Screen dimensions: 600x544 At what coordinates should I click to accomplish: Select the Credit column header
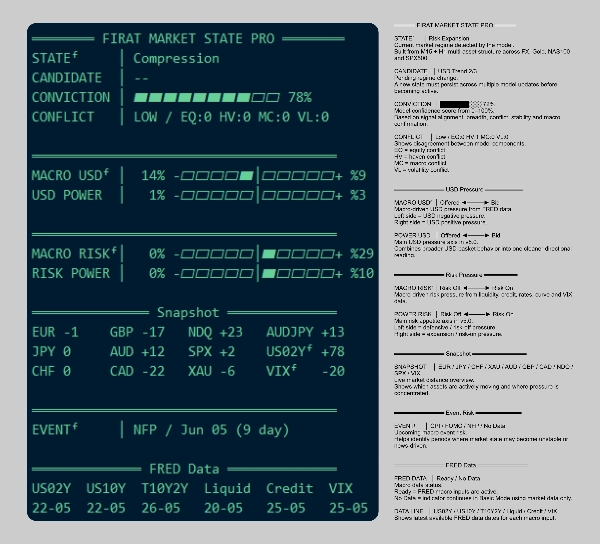click(x=289, y=488)
